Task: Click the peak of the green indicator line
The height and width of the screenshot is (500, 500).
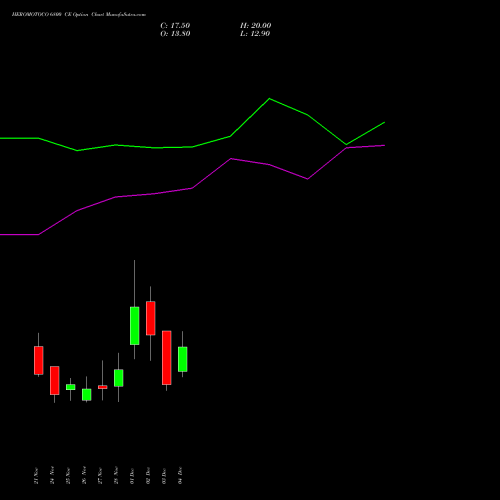Action: click(x=269, y=99)
